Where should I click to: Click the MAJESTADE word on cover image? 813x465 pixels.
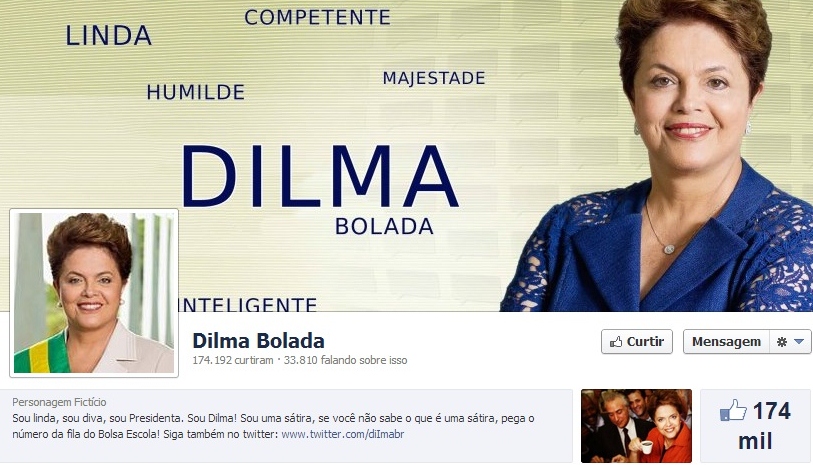coord(434,78)
